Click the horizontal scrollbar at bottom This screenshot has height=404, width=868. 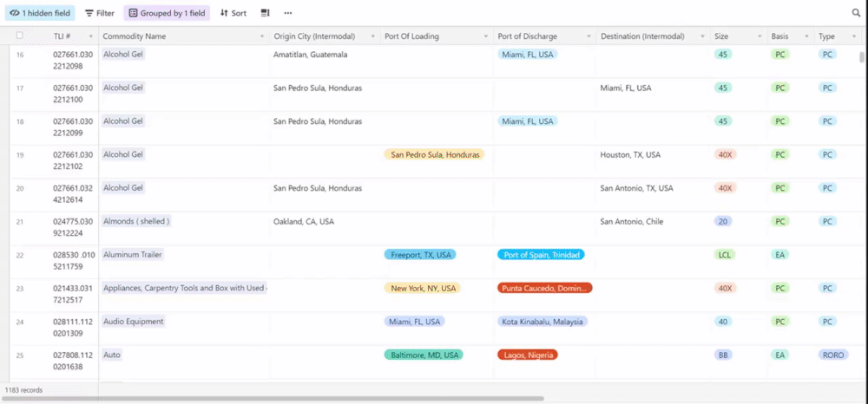coord(273,398)
